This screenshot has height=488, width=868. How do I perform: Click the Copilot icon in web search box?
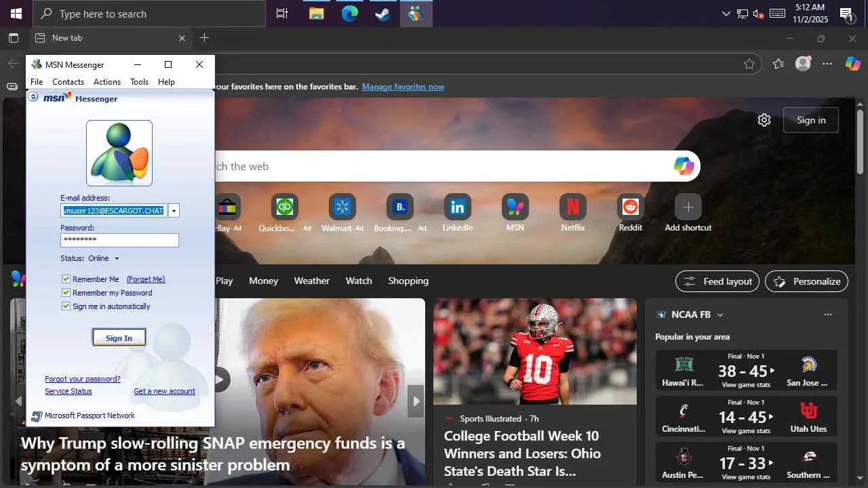[x=684, y=166]
